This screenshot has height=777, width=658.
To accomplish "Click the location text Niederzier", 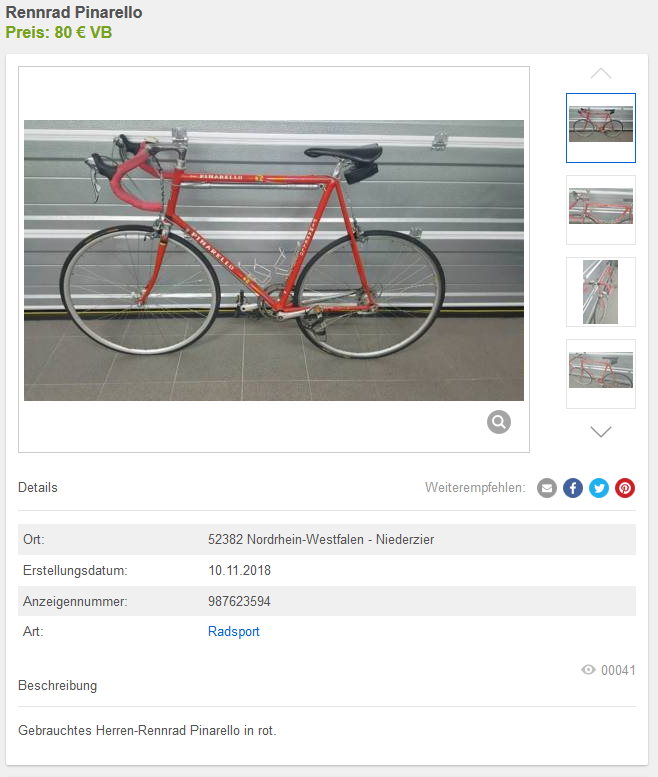I will coord(405,539).
